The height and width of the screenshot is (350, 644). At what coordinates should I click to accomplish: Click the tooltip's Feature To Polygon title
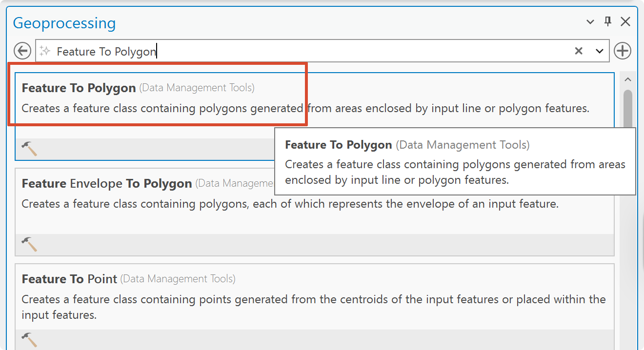[x=339, y=145]
